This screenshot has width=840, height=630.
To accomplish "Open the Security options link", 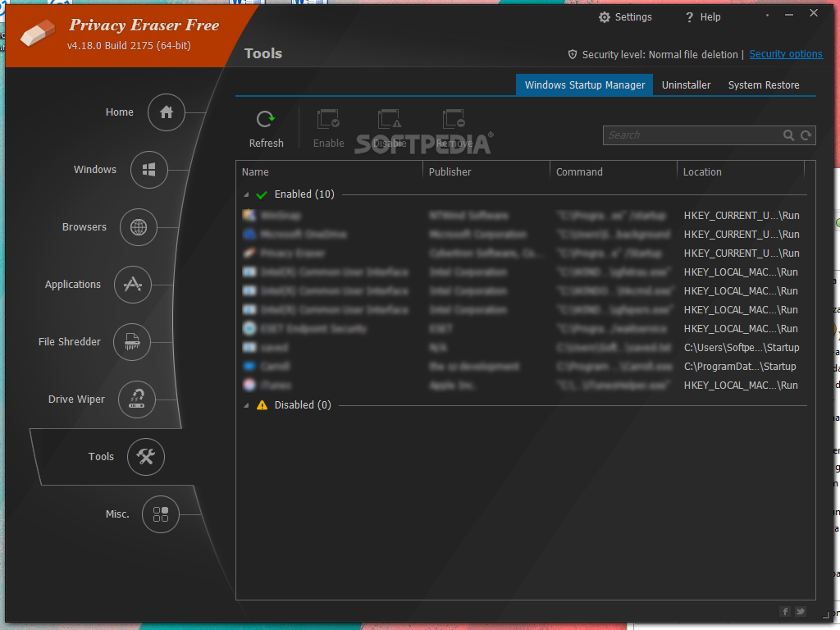I will coord(785,54).
